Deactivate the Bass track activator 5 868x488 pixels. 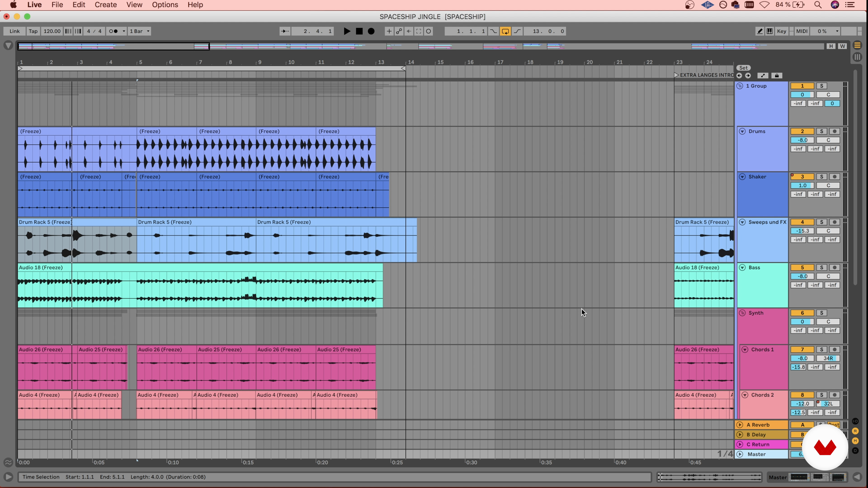(802, 268)
